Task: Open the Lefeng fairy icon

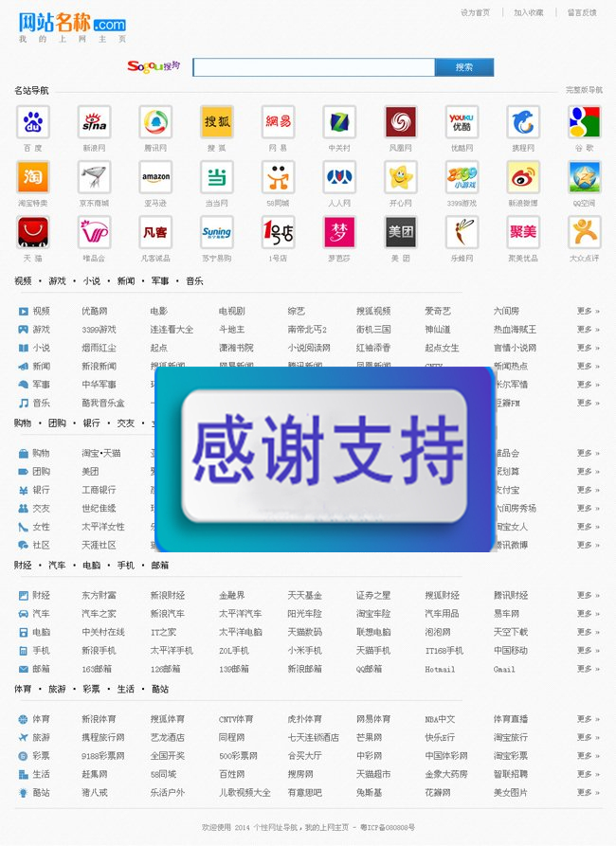Action: coord(462,232)
